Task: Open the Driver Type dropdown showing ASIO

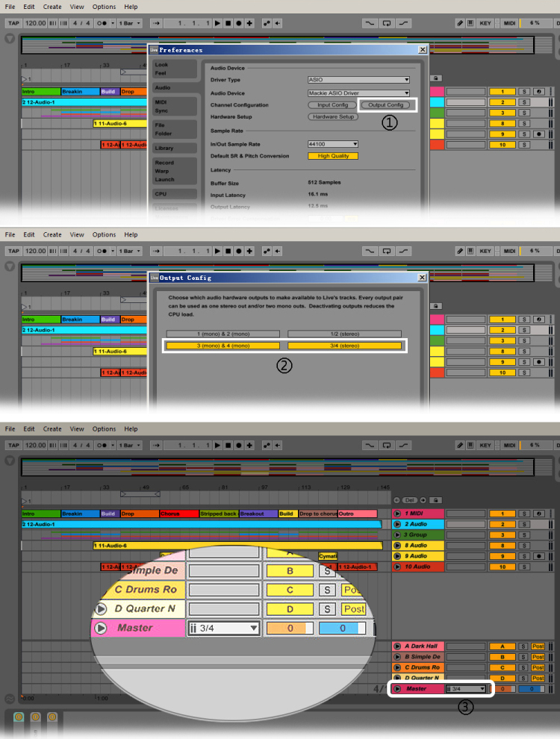Action: click(358, 80)
